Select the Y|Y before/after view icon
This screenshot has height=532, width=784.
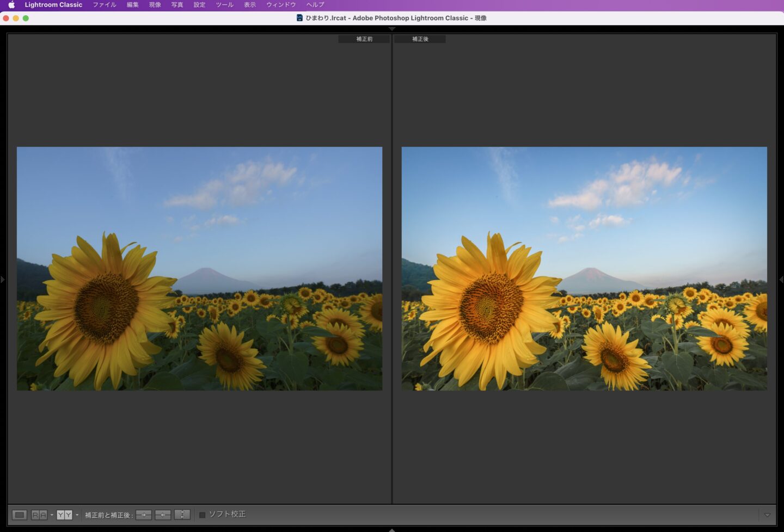tap(64, 515)
